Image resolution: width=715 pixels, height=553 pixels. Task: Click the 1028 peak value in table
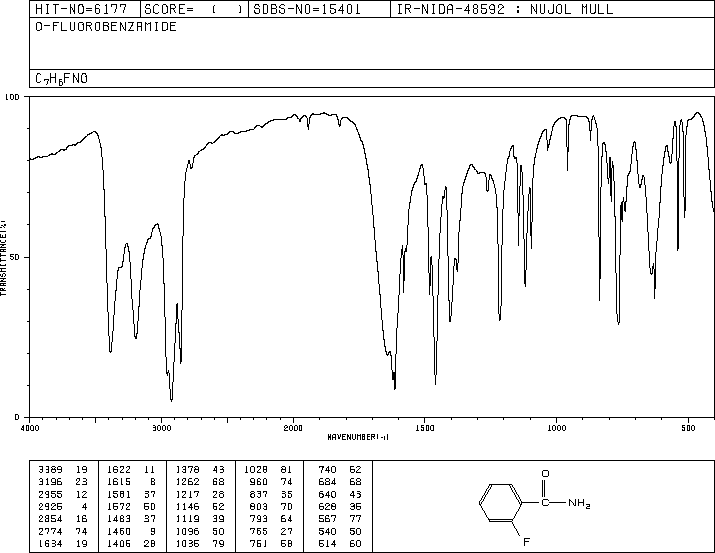coord(256,469)
